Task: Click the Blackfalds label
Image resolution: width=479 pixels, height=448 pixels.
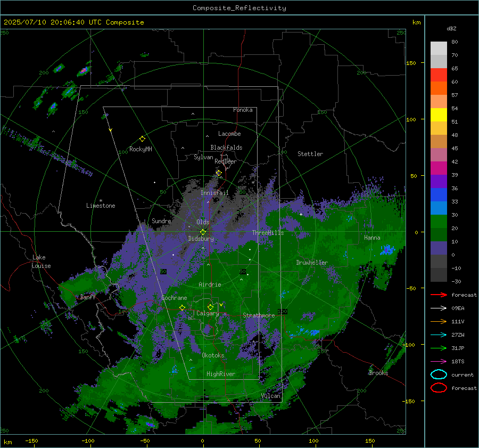Action: point(226,148)
